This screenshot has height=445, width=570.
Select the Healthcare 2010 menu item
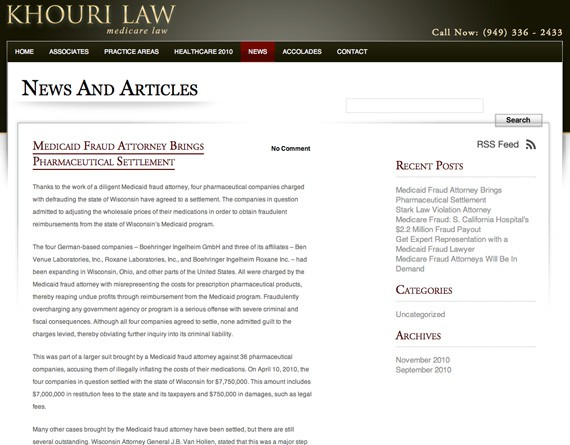tap(203, 52)
